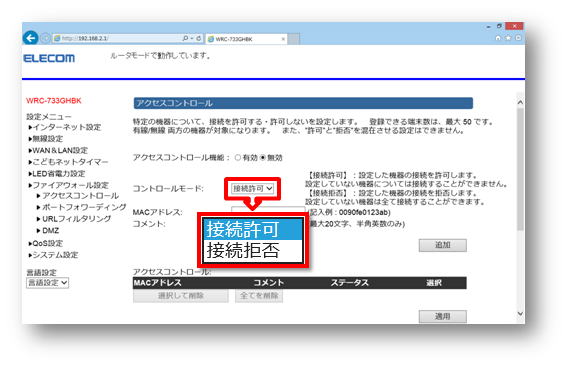Open a new blank browser tab
The width and height of the screenshot is (567, 366).
[x=294, y=39]
